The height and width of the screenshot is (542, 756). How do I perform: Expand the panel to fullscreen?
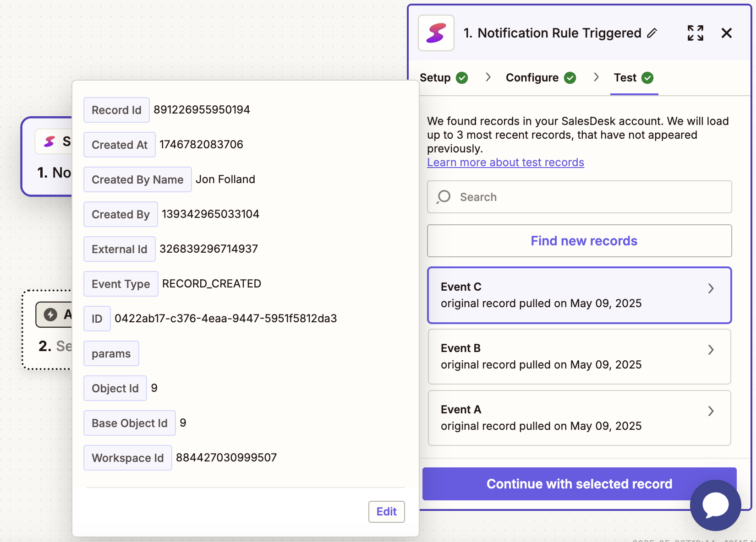click(x=695, y=33)
